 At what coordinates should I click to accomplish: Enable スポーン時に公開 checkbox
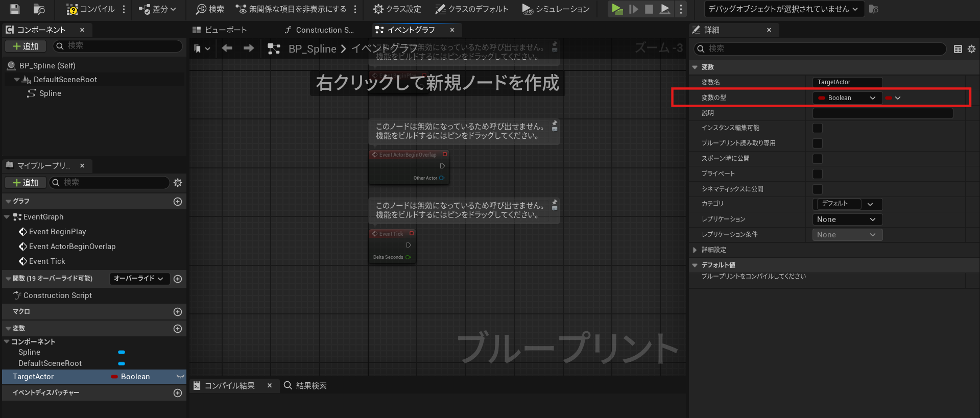click(x=818, y=159)
